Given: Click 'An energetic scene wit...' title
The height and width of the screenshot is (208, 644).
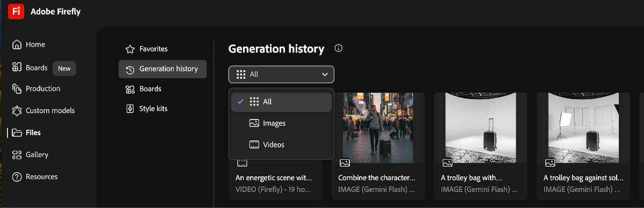Looking at the screenshot, I should pyautogui.click(x=274, y=177).
